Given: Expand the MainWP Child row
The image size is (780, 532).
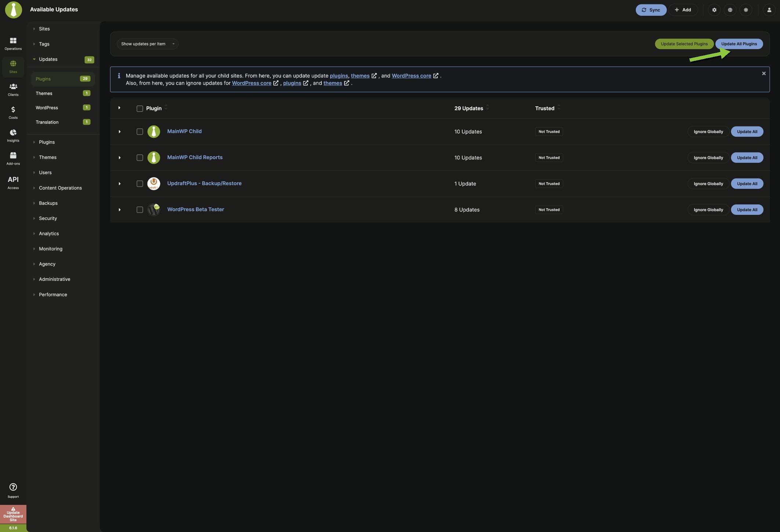Looking at the screenshot, I should click(x=120, y=132).
